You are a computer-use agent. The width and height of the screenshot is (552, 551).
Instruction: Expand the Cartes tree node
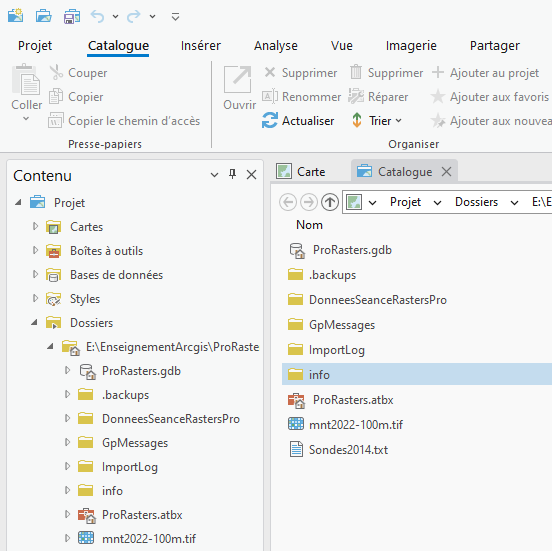coord(35,226)
